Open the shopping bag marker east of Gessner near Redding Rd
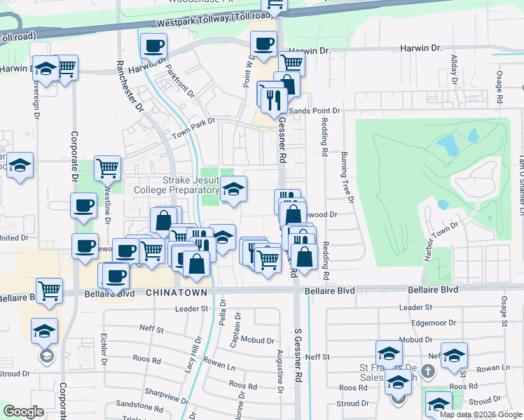524x420 pixels. tap(304, 258)
